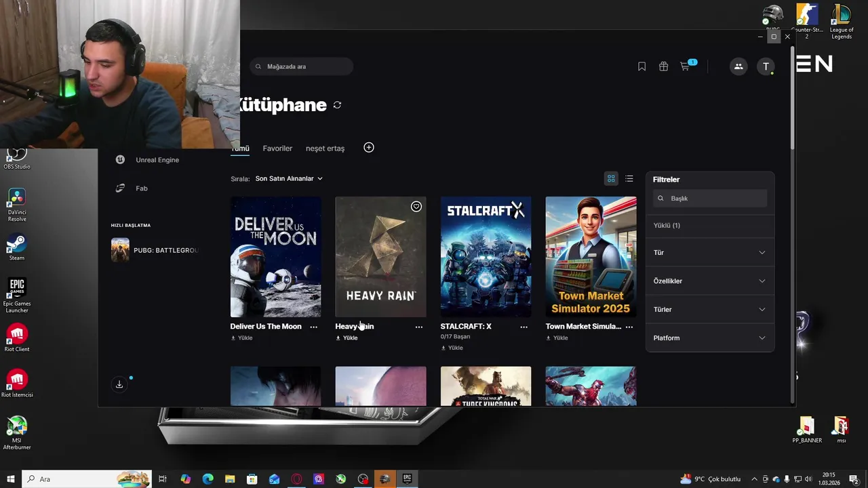Open downloads icon in sidebar
Screen dimensions: 868x488
point(119,384)
